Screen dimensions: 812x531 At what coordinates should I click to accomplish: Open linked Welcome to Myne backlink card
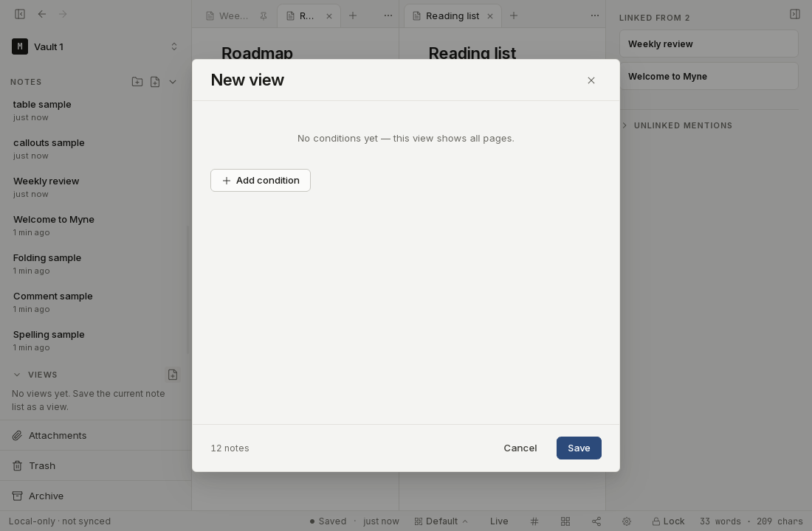click(x=709, y=76)
